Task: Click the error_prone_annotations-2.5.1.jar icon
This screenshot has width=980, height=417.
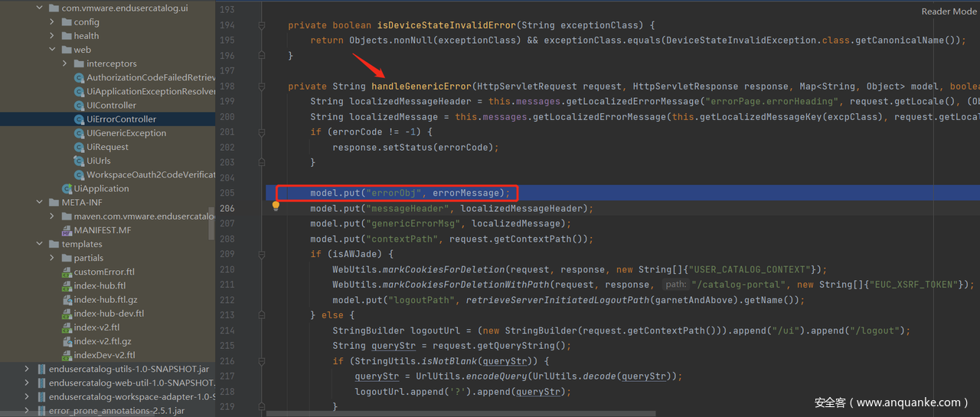Action: [41, 410]
